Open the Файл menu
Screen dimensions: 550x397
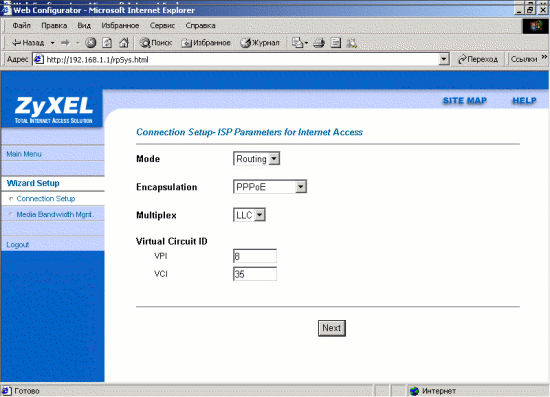coord(21,26)
